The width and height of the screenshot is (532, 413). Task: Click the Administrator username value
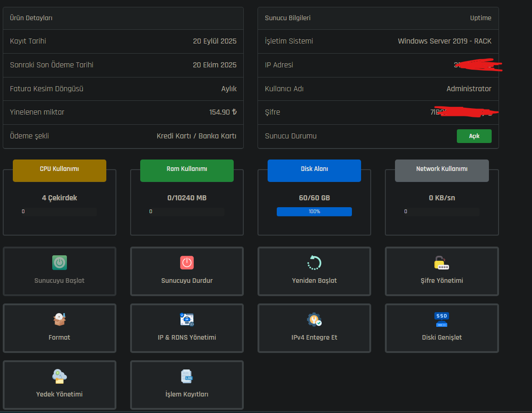click(469, 89)
